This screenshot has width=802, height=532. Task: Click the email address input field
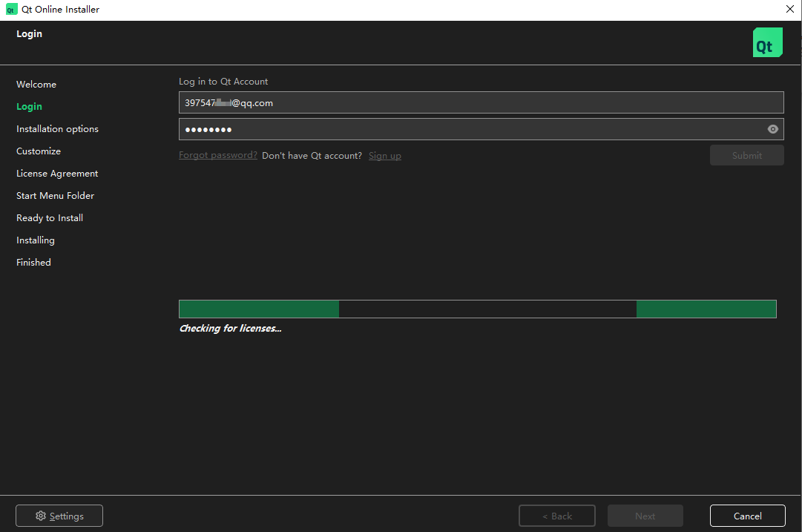coord(481,103)
